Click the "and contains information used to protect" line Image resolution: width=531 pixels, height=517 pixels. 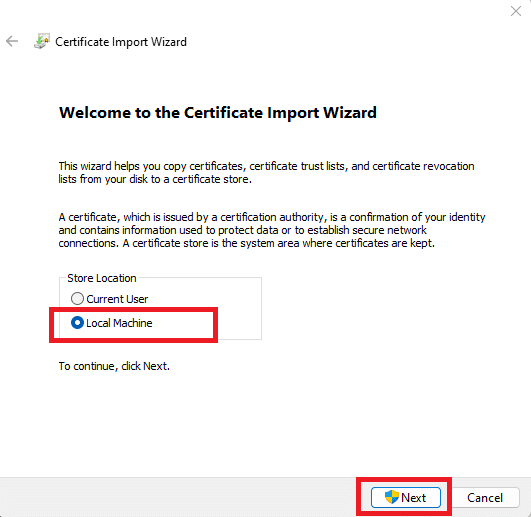(242, 230)
